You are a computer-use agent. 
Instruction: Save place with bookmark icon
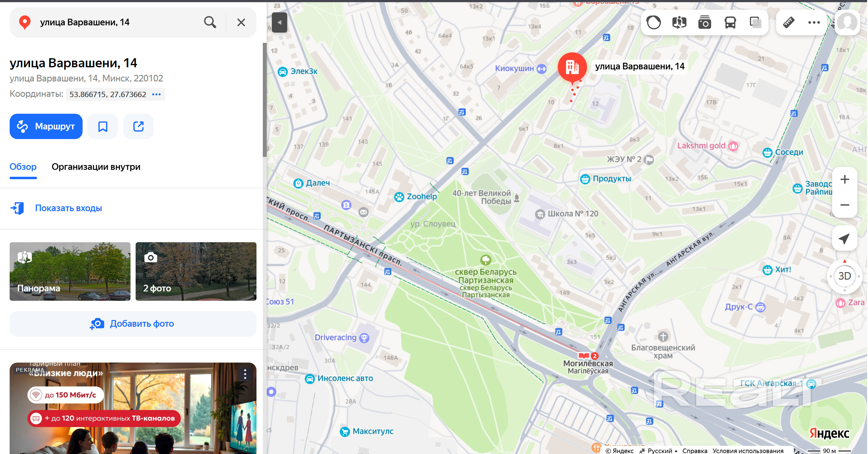pos(103,126)
